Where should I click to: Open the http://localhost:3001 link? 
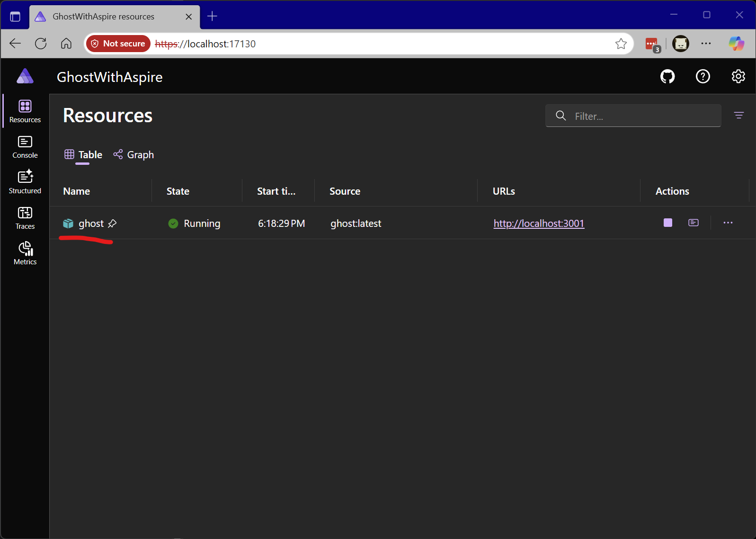(539, 224)
